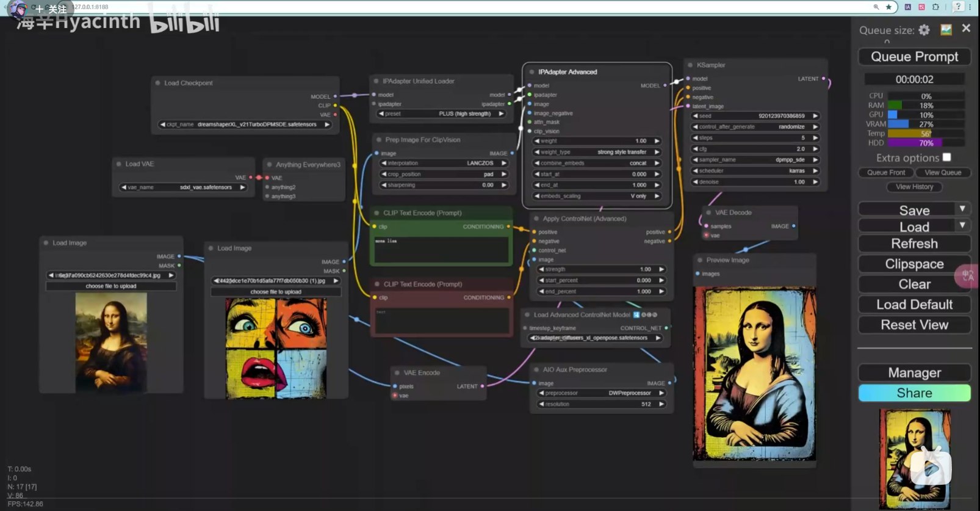
Task: Open the browser extensions puzzle icon
Action: (x=935, y=7)
